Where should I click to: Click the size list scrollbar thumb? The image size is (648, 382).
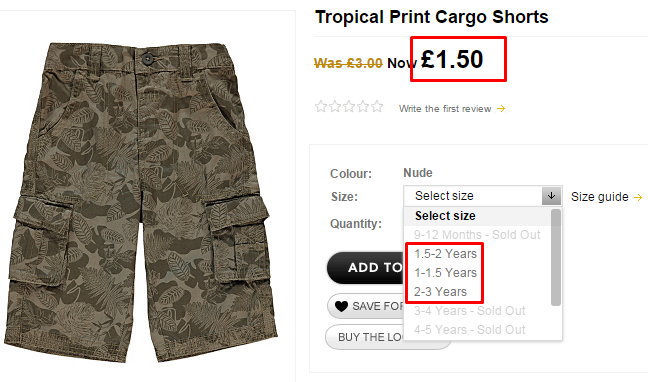[x=556, y=257]
